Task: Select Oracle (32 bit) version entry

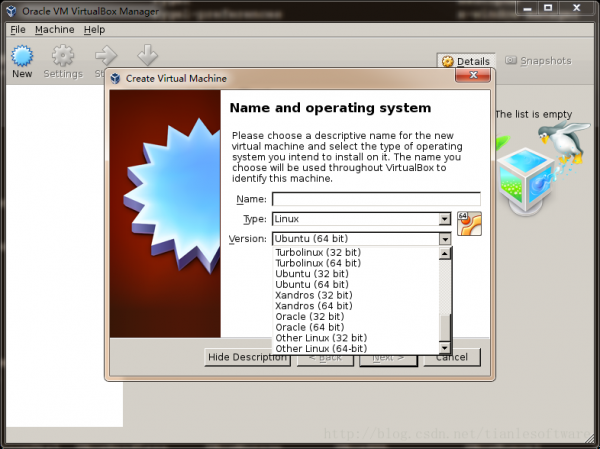Action: pos(357,317)
